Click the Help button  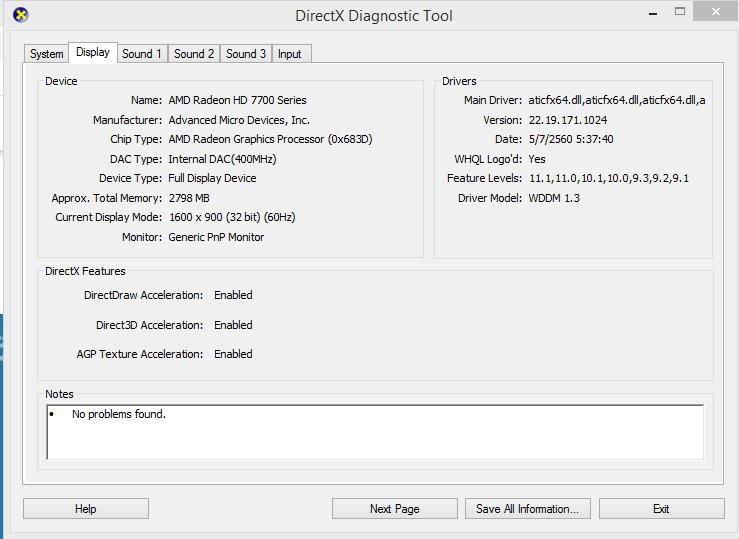pyautogui.click(x=86, y=509)
